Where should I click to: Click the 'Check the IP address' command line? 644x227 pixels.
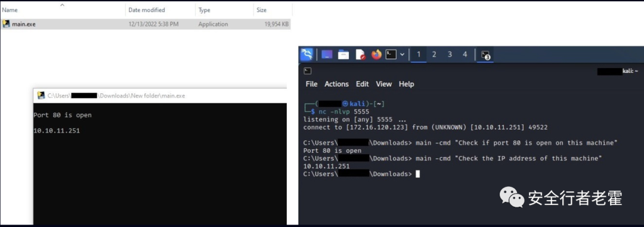coord(509,158)
